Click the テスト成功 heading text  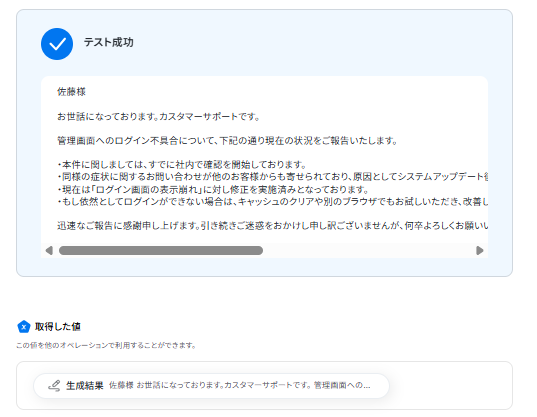109,42
